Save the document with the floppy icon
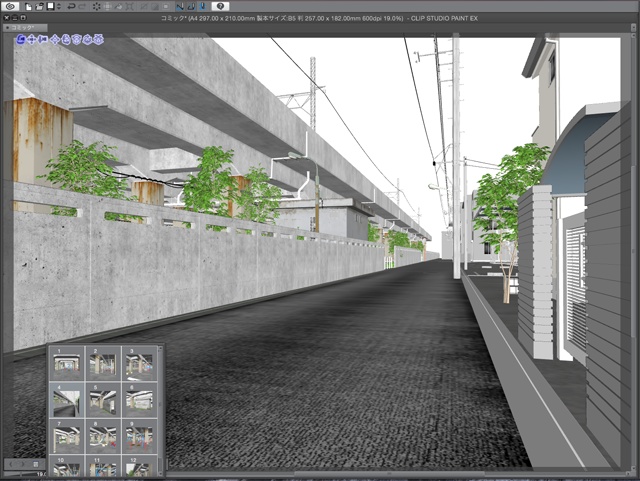The width and height of the screenshot is (640, 481). (51, 6)
